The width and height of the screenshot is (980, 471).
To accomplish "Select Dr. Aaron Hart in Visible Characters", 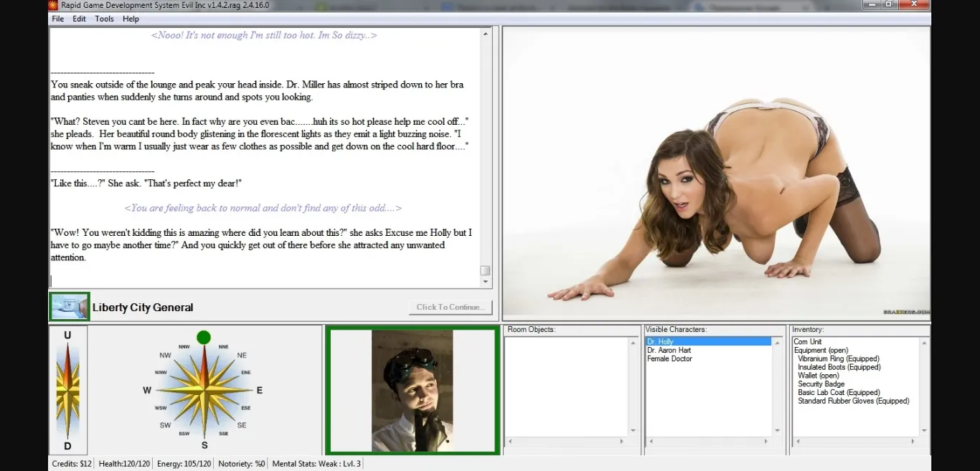I will pyautogui.click(x=669, y=351).
